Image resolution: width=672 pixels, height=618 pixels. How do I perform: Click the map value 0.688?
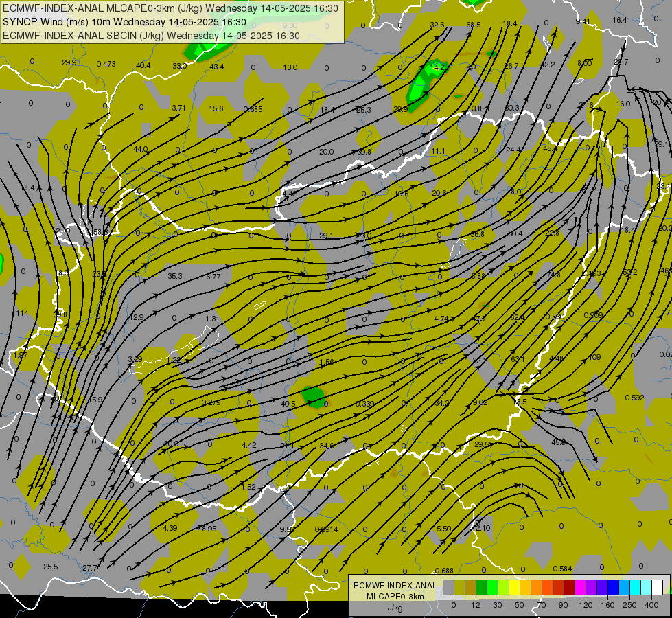[444, 571]
